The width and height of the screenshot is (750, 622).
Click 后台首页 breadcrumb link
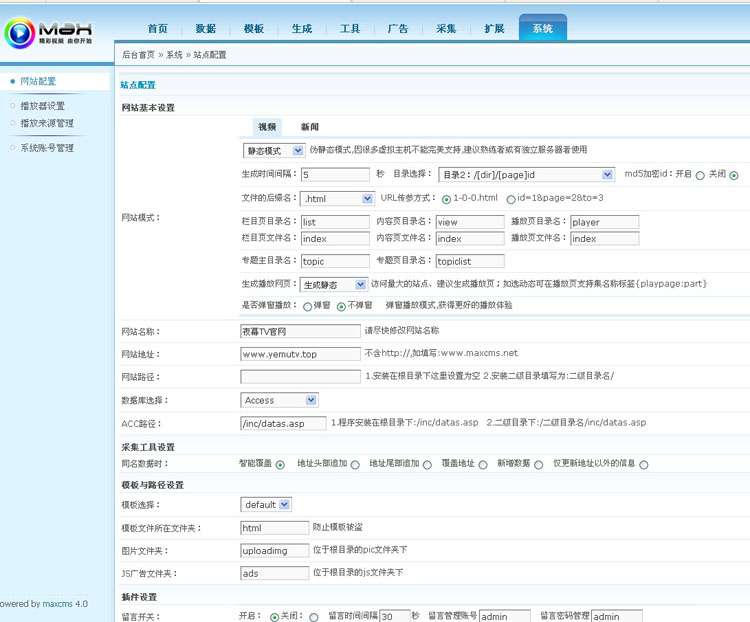point(138,55)
